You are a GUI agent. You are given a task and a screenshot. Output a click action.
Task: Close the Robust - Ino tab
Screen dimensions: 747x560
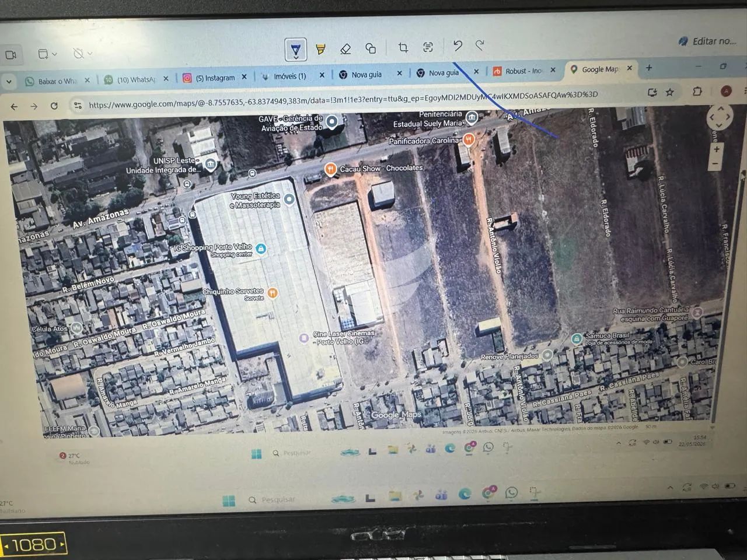[553, 70]
